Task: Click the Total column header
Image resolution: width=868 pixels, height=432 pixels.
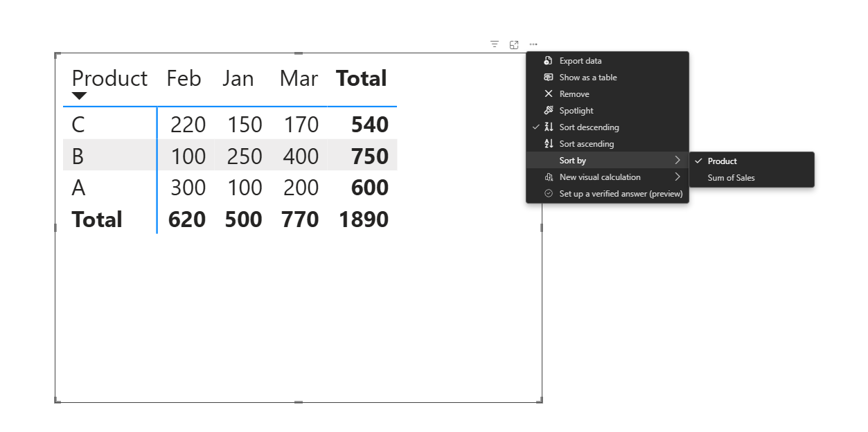Action: tap(362, 78)
